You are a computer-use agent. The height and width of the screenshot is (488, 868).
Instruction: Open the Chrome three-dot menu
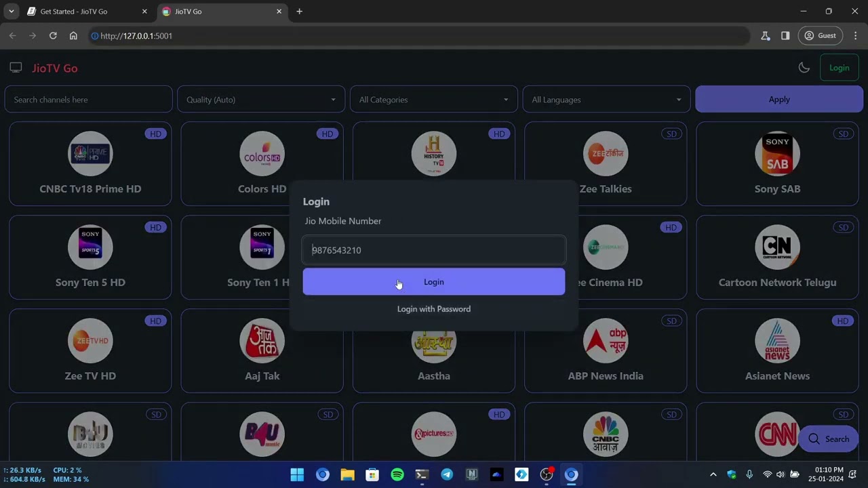[x=856, y=36]
